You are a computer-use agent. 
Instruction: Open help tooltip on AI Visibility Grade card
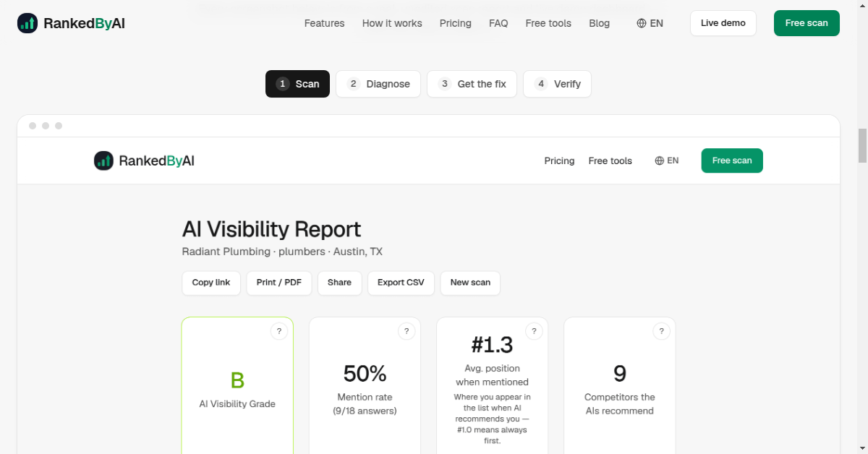pos(279,331)
